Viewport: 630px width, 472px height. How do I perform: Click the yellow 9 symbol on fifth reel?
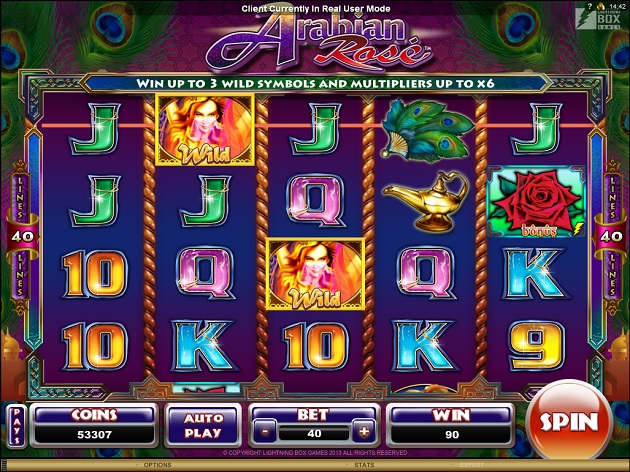(x=537, y=345)
